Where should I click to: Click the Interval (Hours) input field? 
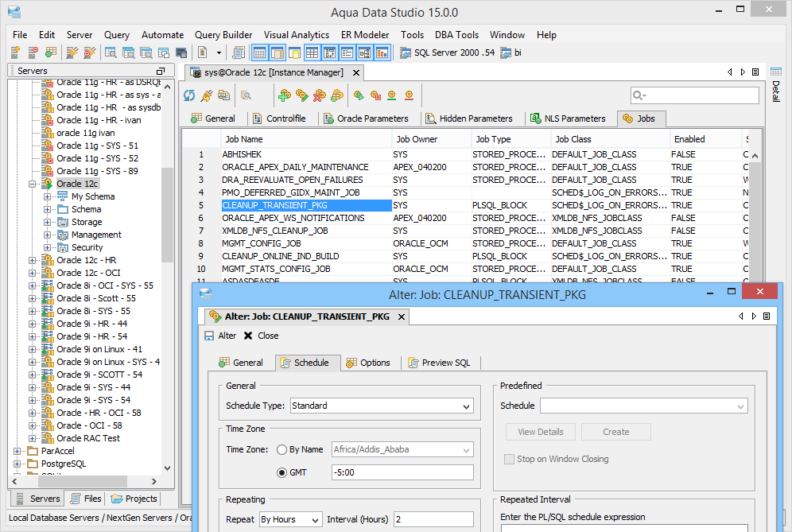point(433,519)
